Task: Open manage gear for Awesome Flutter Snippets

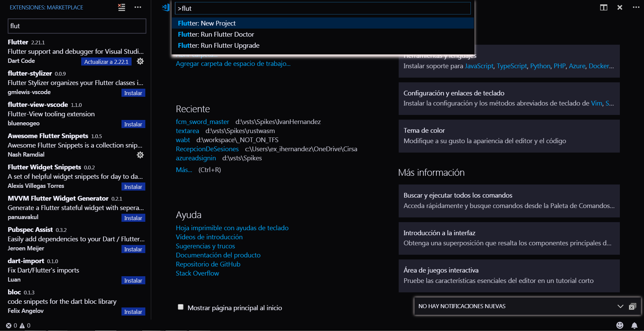Action: point(140,155)
